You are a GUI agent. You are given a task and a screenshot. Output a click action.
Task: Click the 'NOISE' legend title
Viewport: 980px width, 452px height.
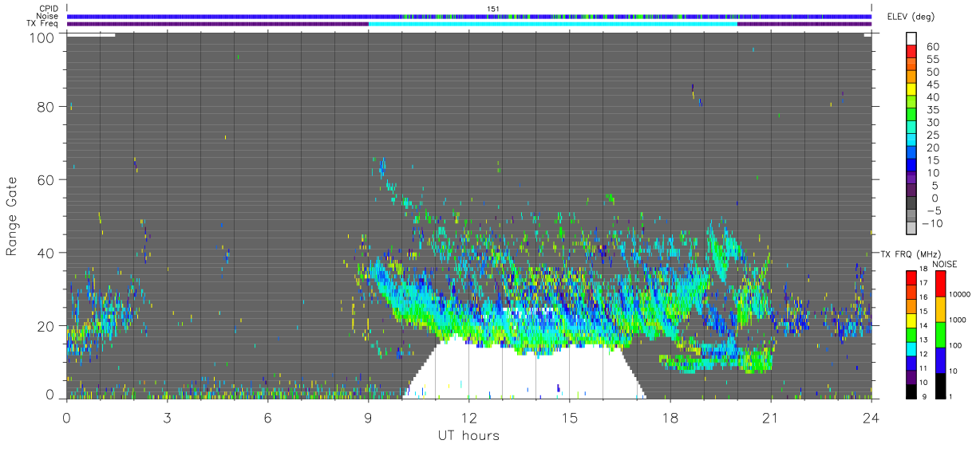(x=943, y=264)
